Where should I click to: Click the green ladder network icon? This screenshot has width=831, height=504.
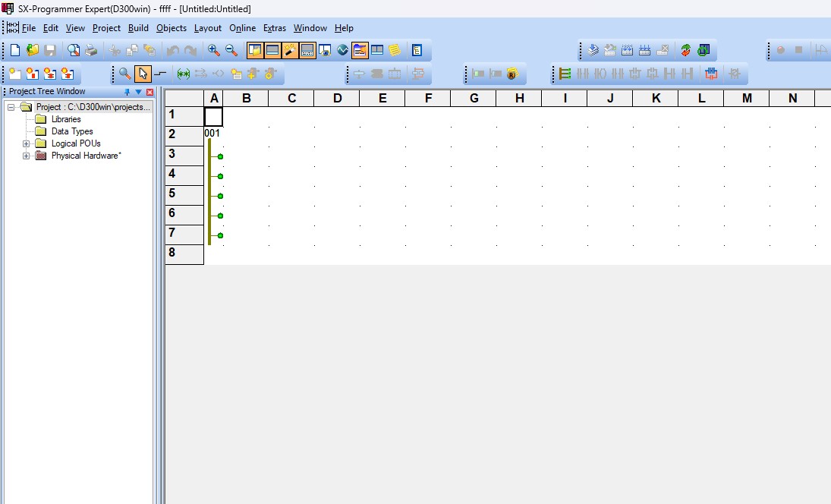point(565,74)
